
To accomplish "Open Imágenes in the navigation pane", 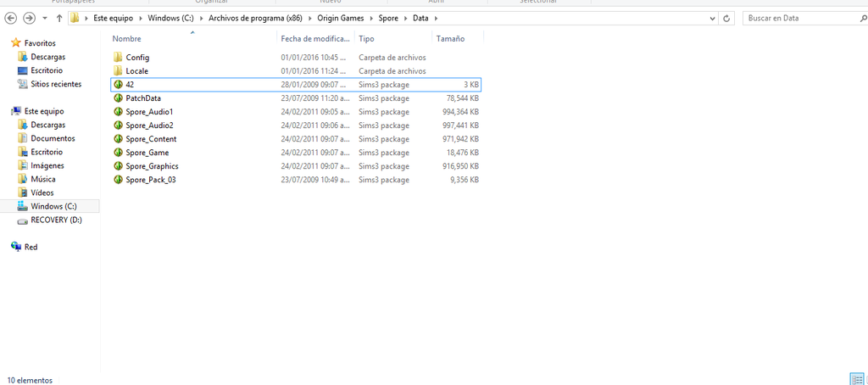I will click(x=47, y=165).
